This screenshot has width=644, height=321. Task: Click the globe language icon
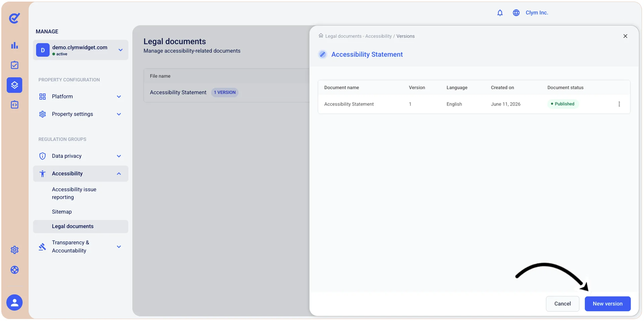pos(516,13)
